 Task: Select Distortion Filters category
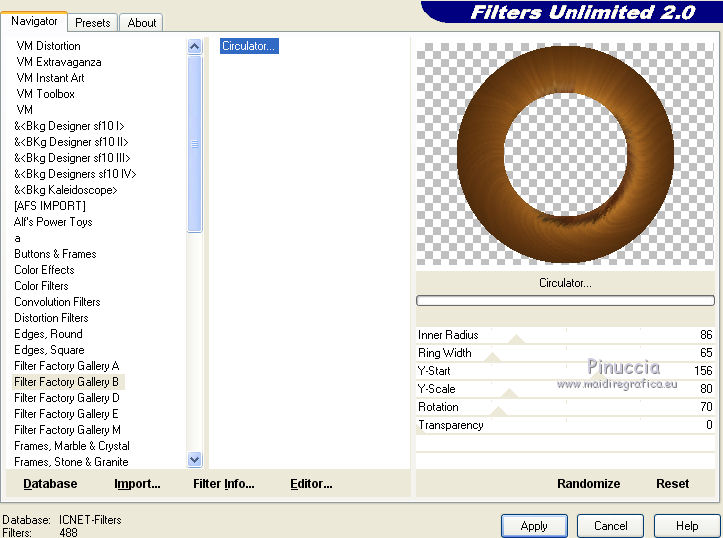pos(51,318)
